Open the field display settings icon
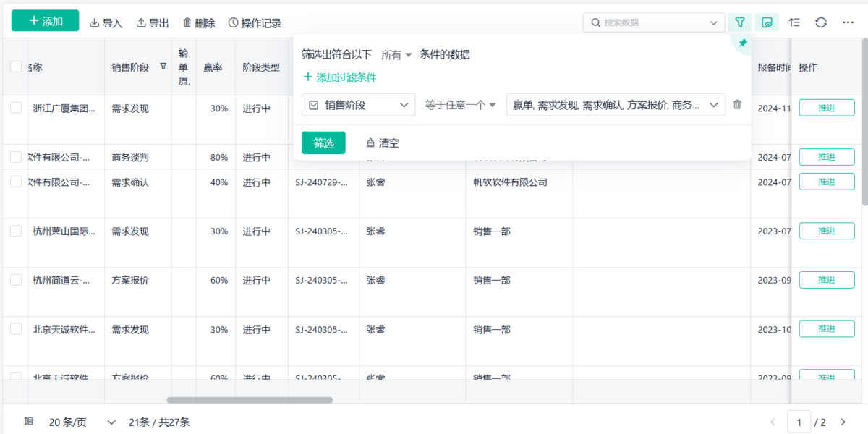Viewport: 868px width, 434px height. click(767, 22)
